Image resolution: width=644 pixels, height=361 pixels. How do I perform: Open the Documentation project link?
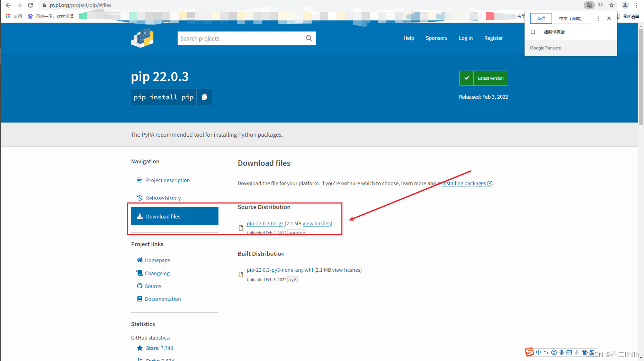(159, 299)
